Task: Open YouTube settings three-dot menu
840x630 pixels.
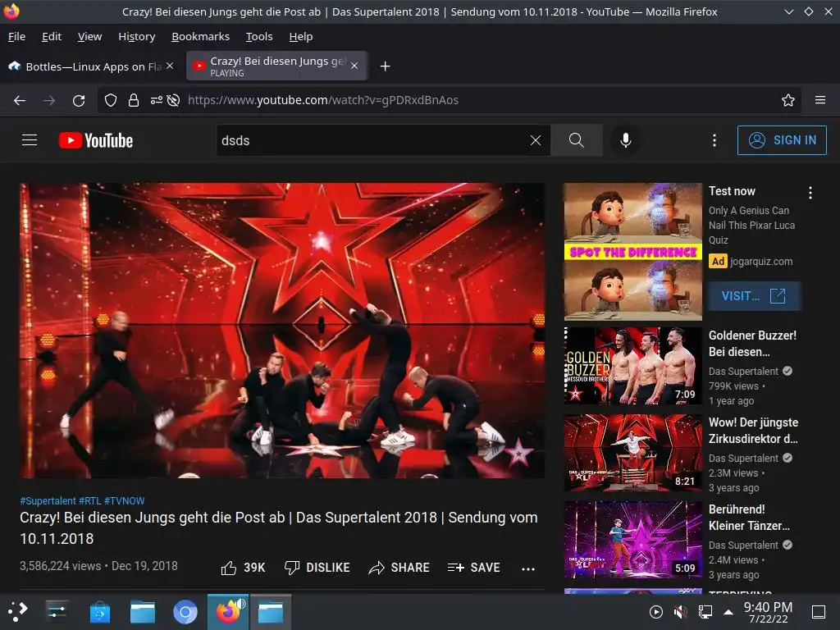Action: click(714, 140)
